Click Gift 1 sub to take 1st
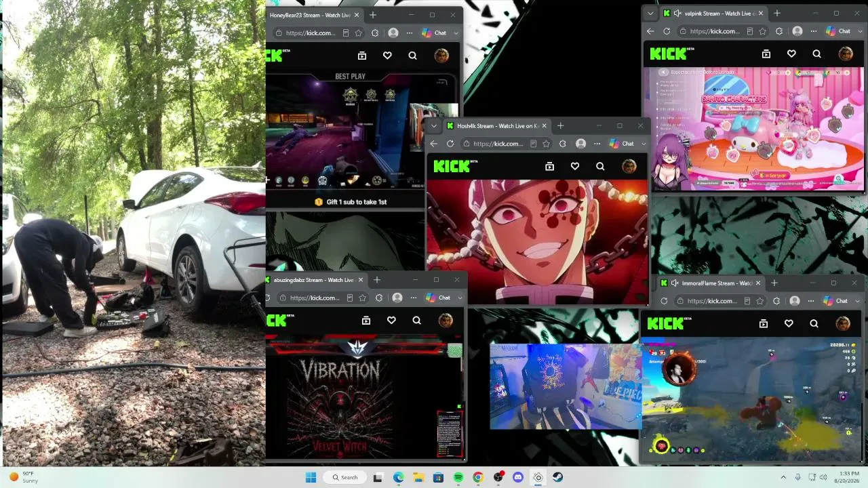This screenshot has height=488, width=868. pyautogui.click(x=351, y=202)
